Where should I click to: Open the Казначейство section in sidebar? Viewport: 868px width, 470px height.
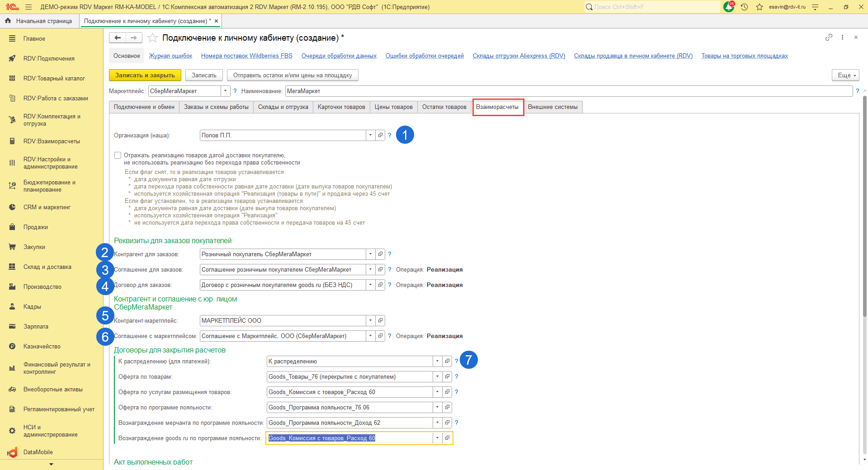pos(42,346)
